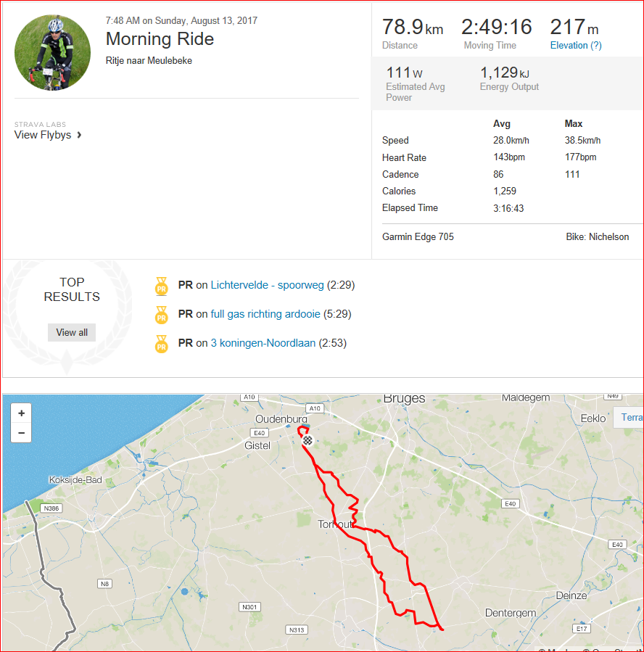Open the 3 koningen-Noordlaan segment
644x652 pixels.
pyautogui.click(x=263, y=343)
